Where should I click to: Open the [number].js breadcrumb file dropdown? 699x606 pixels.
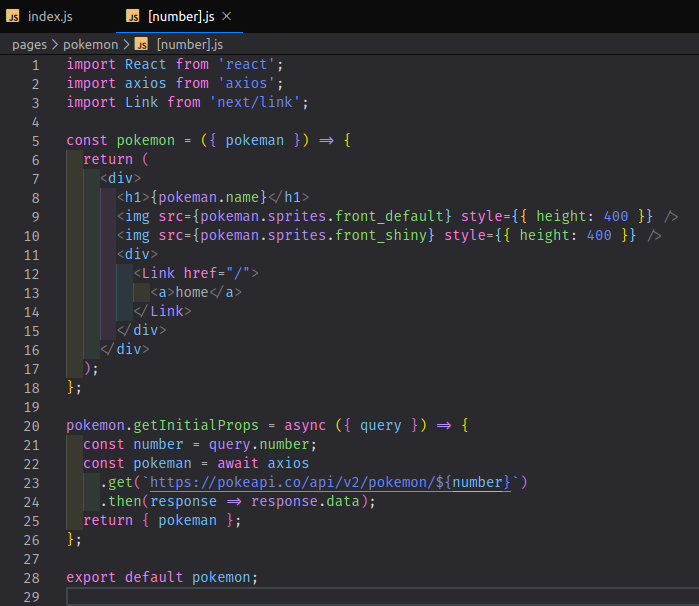click(190, 44)
